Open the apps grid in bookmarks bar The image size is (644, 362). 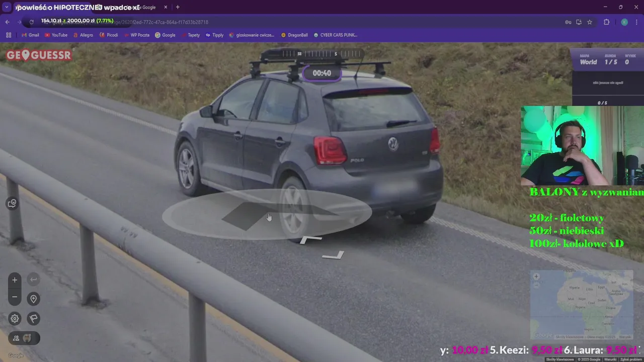tap(9, 35)
